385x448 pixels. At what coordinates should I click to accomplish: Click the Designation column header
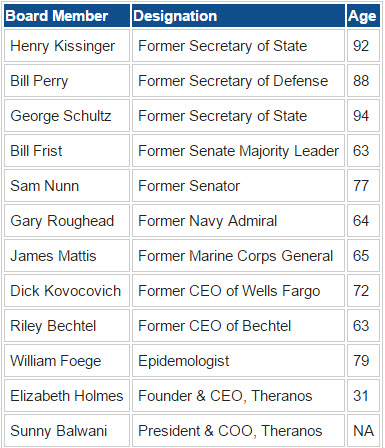[238, 16]
